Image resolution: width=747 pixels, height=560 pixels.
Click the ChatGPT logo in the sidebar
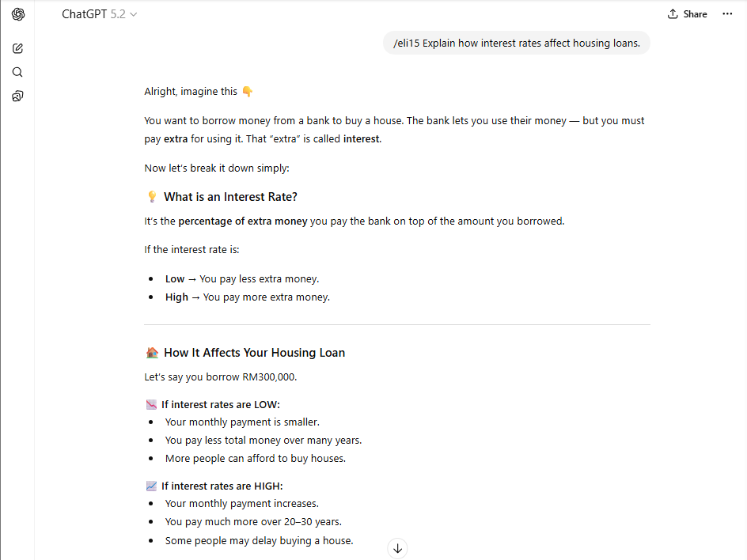pos(17,14)
